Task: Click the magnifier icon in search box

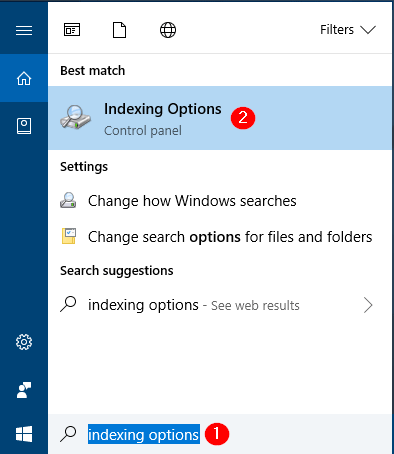Action: (x=68, y=434)
